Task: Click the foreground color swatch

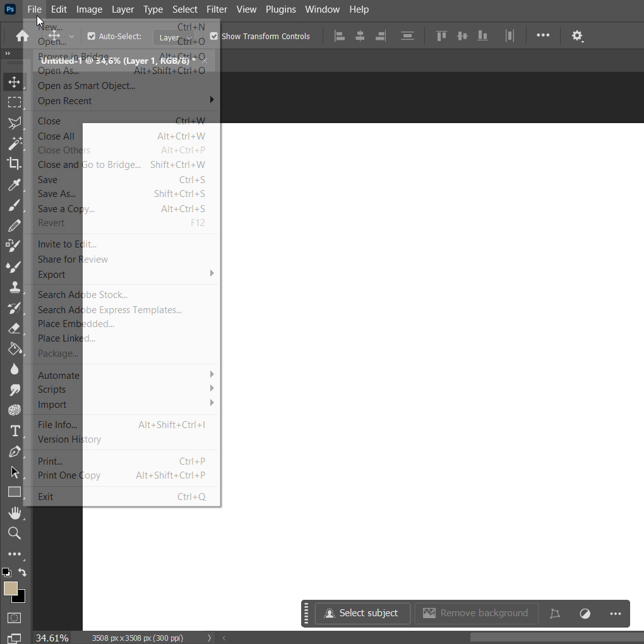Action: (10, 588)
